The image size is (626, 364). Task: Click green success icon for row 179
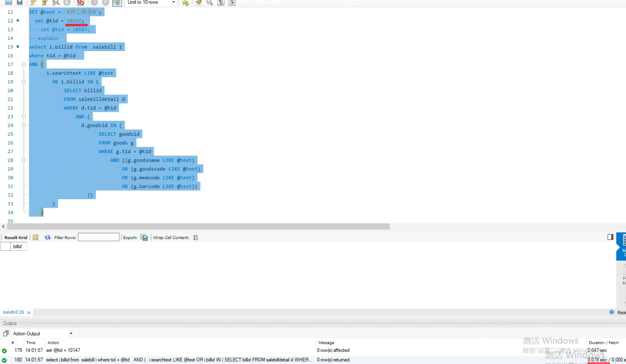(x=4, y=351)
